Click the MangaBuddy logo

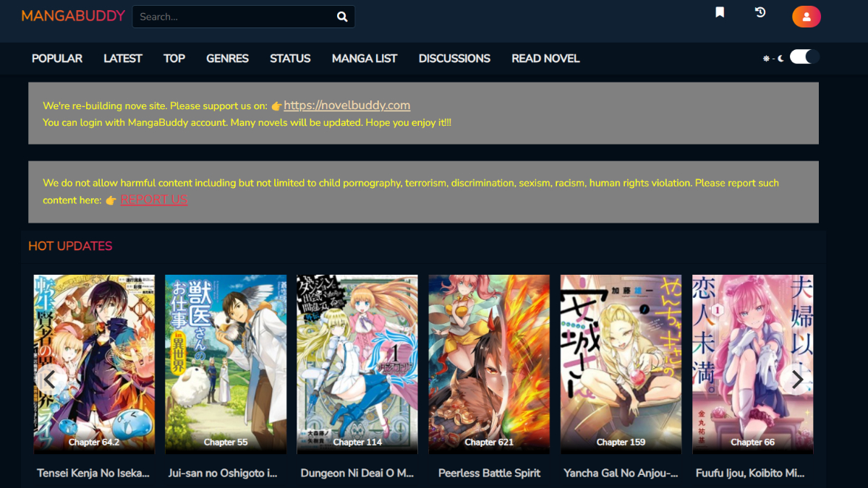73,16
